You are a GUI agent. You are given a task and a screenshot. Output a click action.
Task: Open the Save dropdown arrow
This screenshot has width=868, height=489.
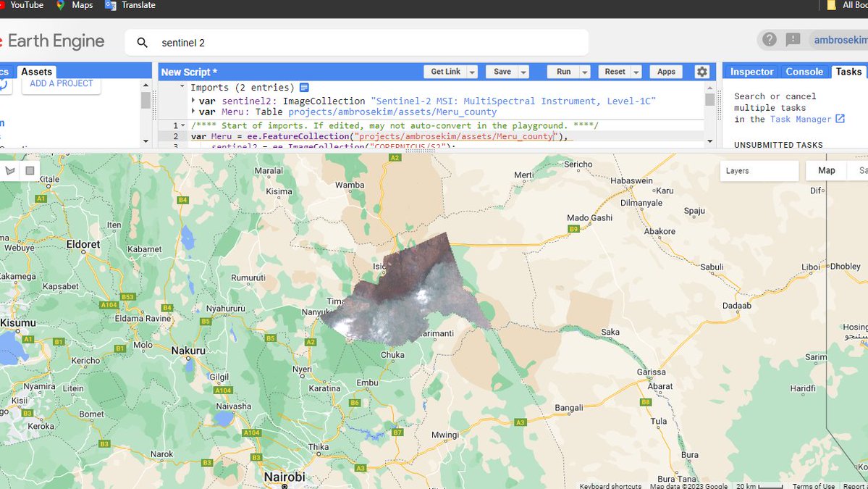click(522, 72)
